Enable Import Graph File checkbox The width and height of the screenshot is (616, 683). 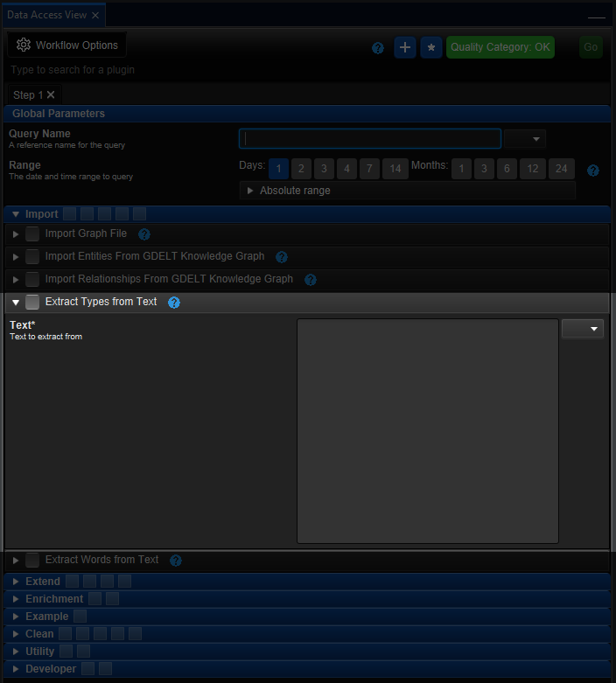32,233
